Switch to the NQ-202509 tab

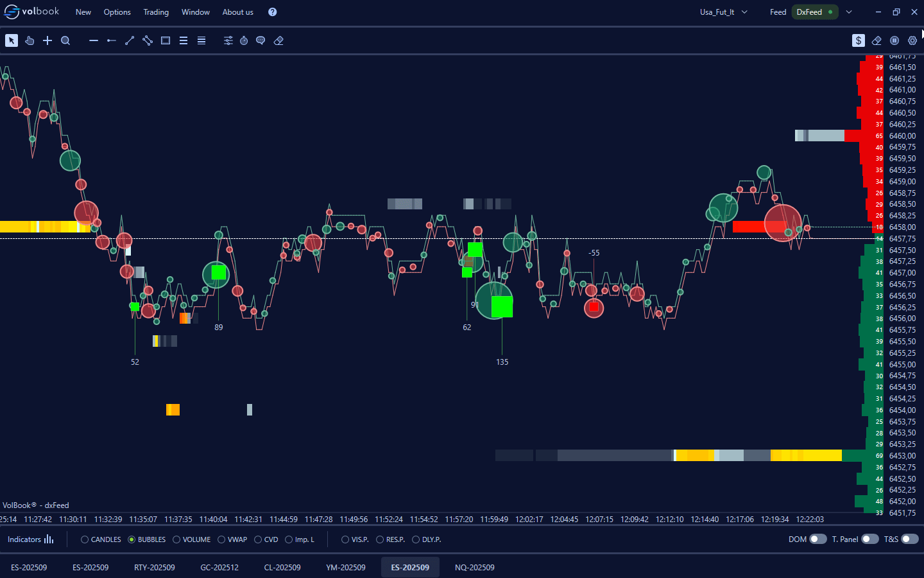(x=474, y=568)
